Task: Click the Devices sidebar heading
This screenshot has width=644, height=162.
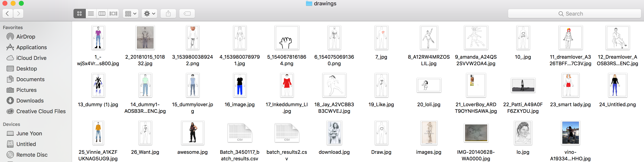Action: 11,124
